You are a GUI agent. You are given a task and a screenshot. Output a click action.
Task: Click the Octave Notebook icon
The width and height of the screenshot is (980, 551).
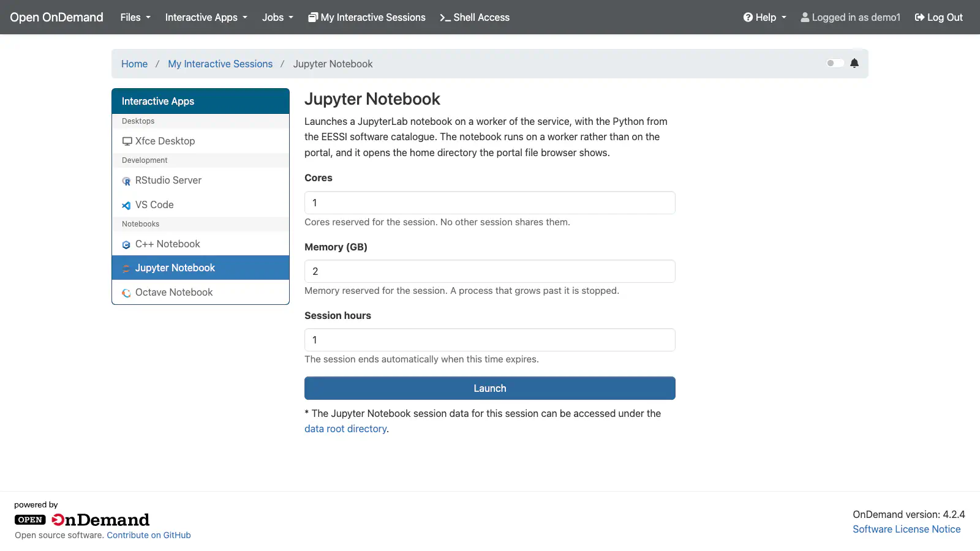(x=126, y=293)
